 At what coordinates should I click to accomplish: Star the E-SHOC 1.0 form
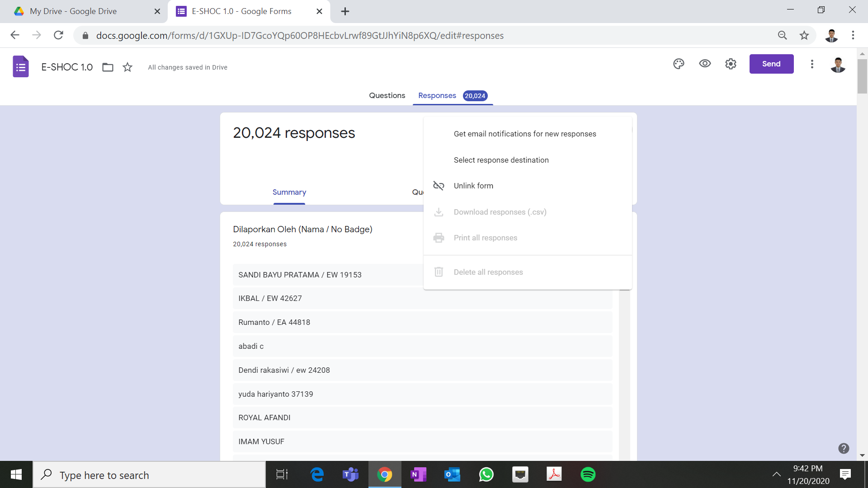click(x=127, y=67)
